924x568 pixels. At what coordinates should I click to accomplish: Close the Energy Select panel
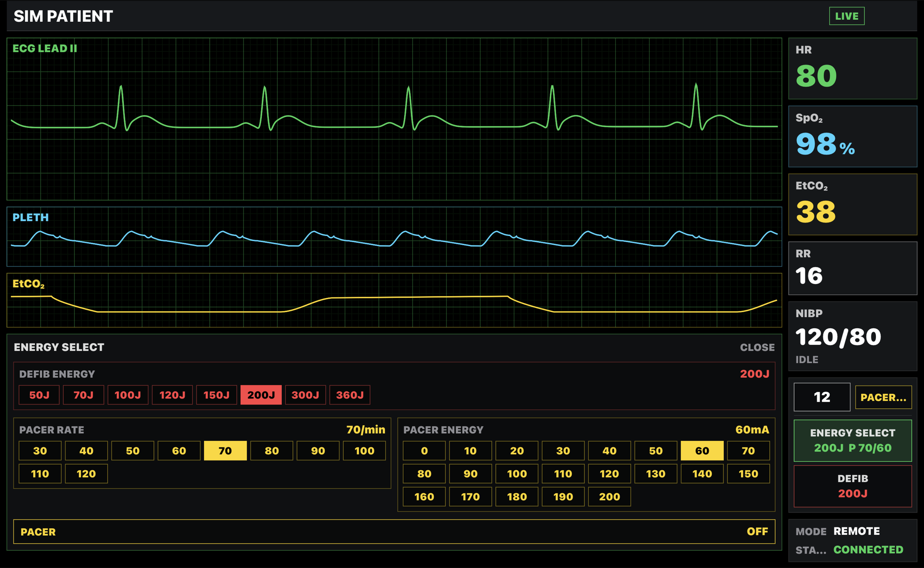(x=757, y=347)
